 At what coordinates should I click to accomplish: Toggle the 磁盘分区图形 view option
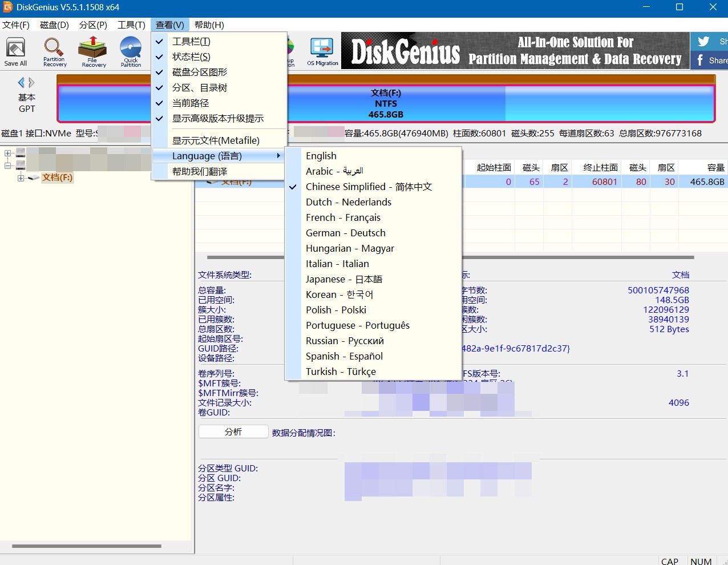219,72
